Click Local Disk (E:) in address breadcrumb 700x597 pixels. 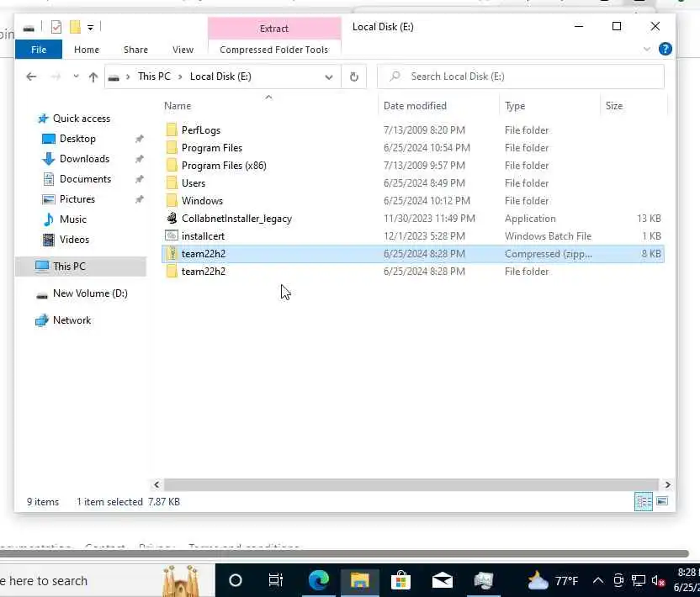pyautogui.click(x=220, y=77)
